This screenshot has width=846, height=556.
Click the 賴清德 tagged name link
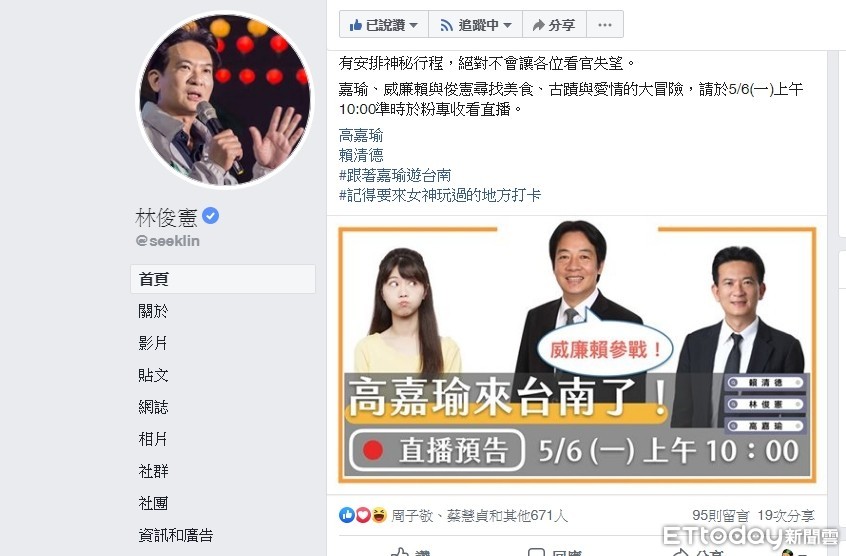coord(361,155)
